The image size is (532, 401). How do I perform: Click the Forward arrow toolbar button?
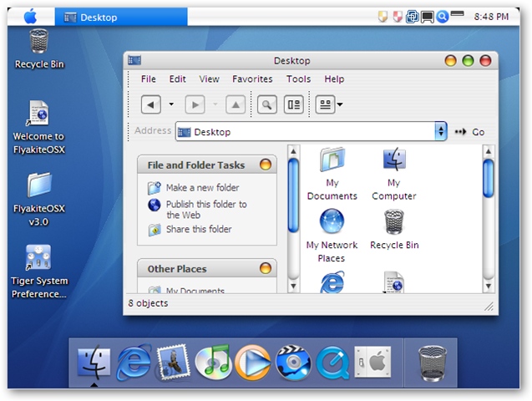(x=195, y=104)
